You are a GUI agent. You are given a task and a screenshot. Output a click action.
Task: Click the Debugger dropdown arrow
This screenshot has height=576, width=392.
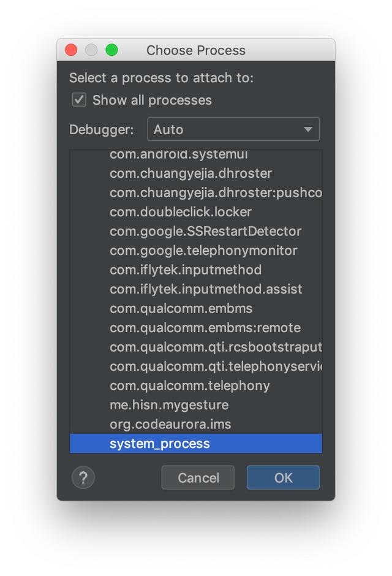tap(308, 129)
